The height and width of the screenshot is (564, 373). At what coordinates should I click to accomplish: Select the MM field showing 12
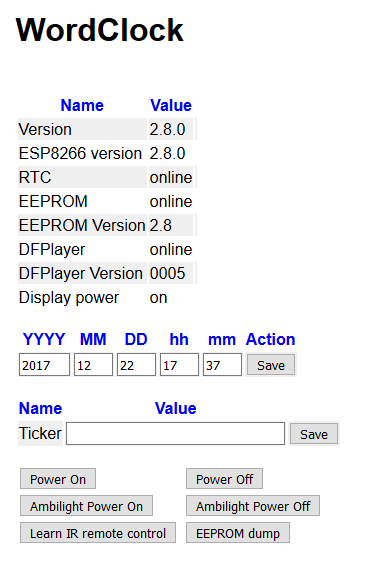pyautogui.click(x=94, y=365)
